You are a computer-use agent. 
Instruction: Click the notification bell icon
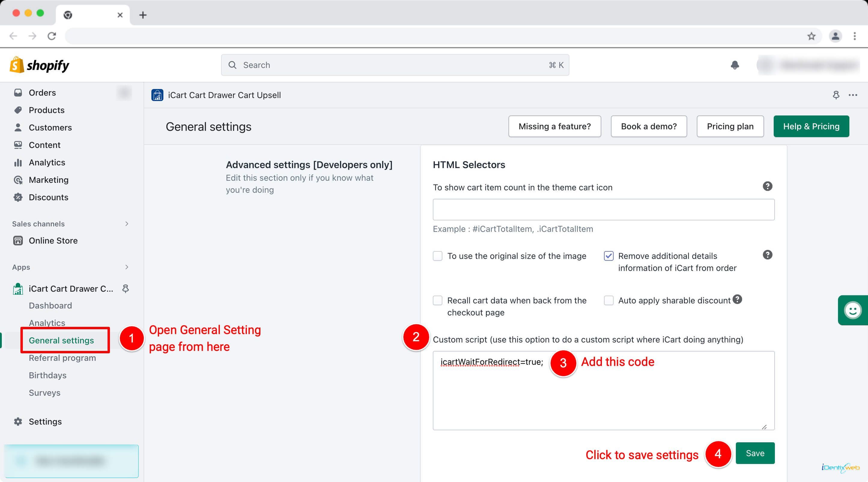tap(735, 65)
